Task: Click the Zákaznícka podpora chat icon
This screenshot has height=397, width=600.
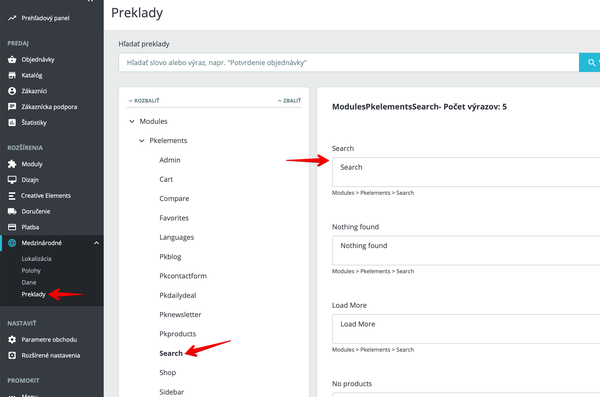Action: click(x=12, y=107)
